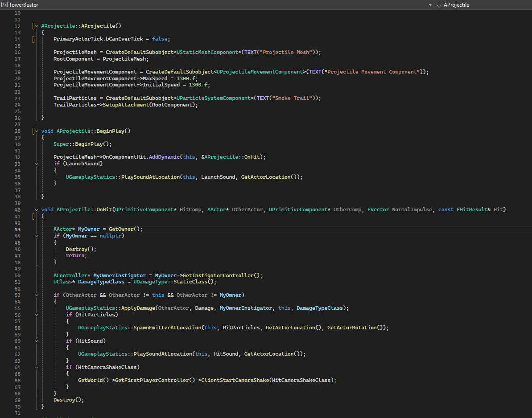The height and width of the screenshot is (418, 532).
Task: Click change marker beside line 41
Action: pos(34,216)
